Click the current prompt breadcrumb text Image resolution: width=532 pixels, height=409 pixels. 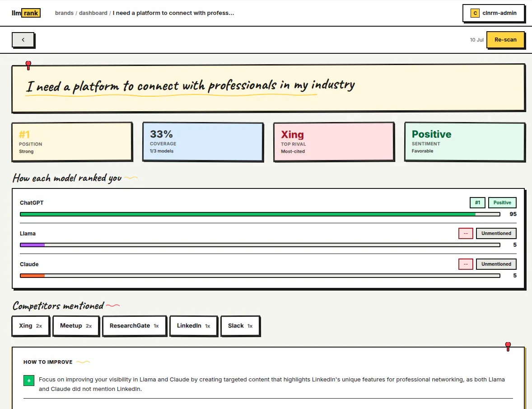point(173,13)
